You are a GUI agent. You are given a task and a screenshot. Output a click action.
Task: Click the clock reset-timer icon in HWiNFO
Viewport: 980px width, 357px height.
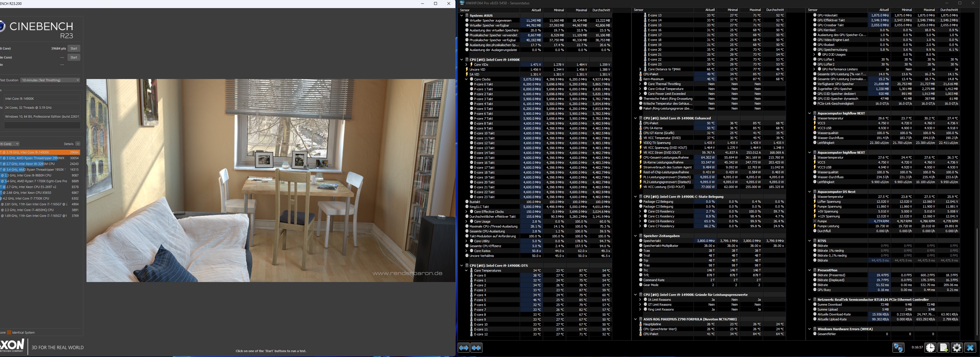click(x=930, y=347)
